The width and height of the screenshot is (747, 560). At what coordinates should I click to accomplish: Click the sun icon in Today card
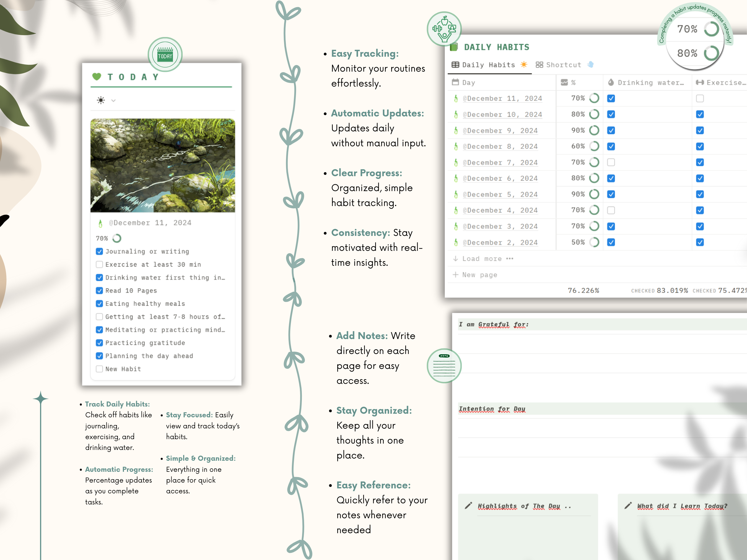coord(101,100)
